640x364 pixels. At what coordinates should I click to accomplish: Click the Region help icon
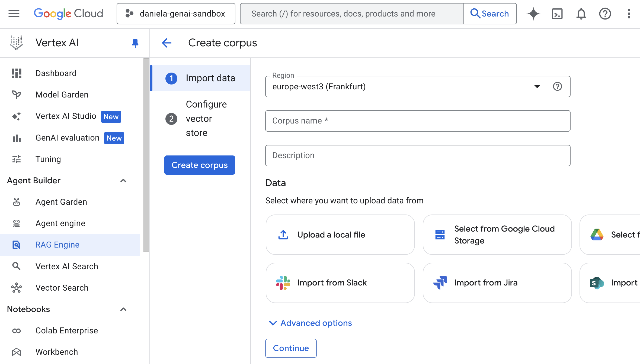(x=557, y=87)
